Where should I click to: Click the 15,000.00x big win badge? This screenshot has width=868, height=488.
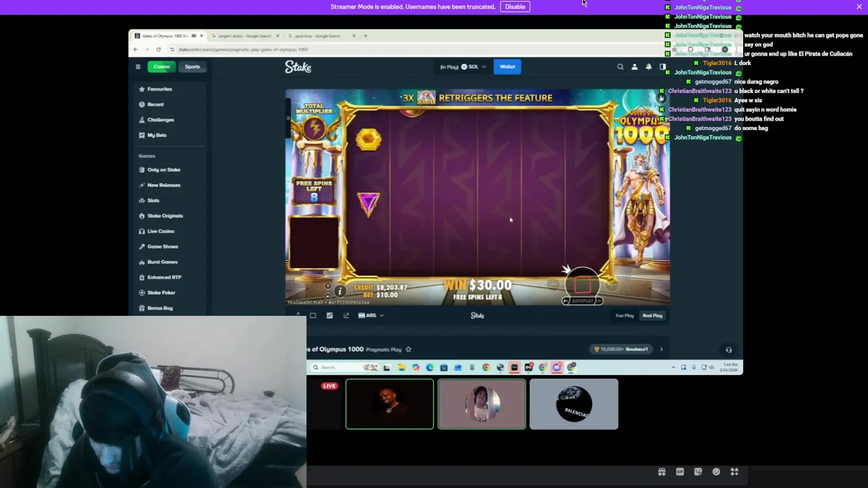click(621, 349)
